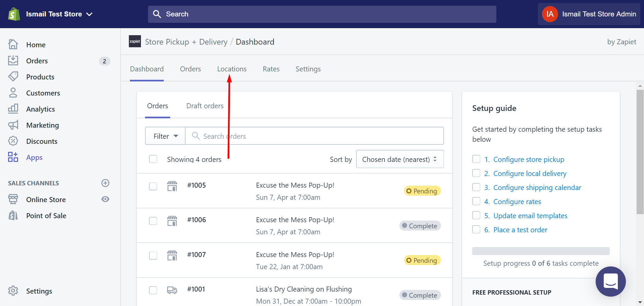
Task: Check off Configure rates task
Action: point(476,201)
